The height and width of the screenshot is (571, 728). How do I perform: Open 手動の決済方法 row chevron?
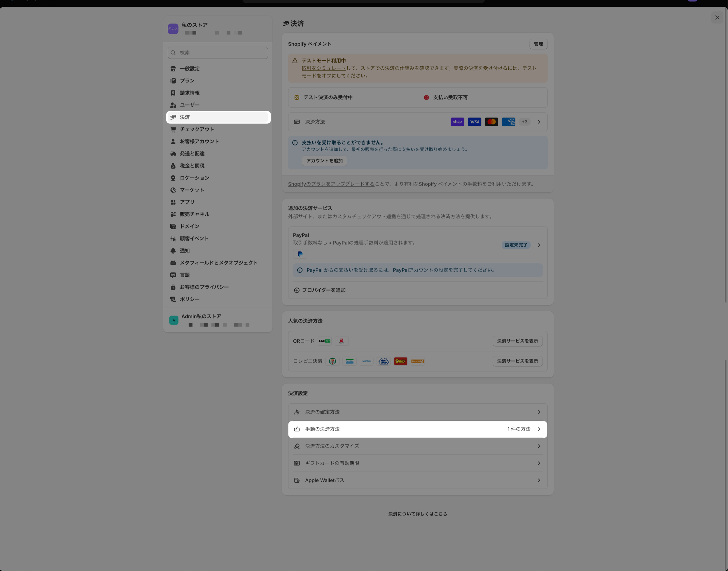click(x=539, y=429)
